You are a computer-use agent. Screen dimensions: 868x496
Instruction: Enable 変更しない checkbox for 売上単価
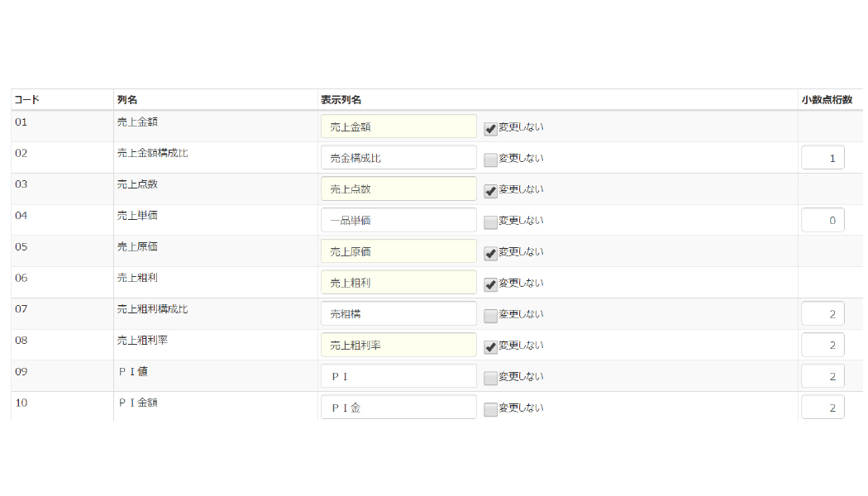click(x=490, y=222)
